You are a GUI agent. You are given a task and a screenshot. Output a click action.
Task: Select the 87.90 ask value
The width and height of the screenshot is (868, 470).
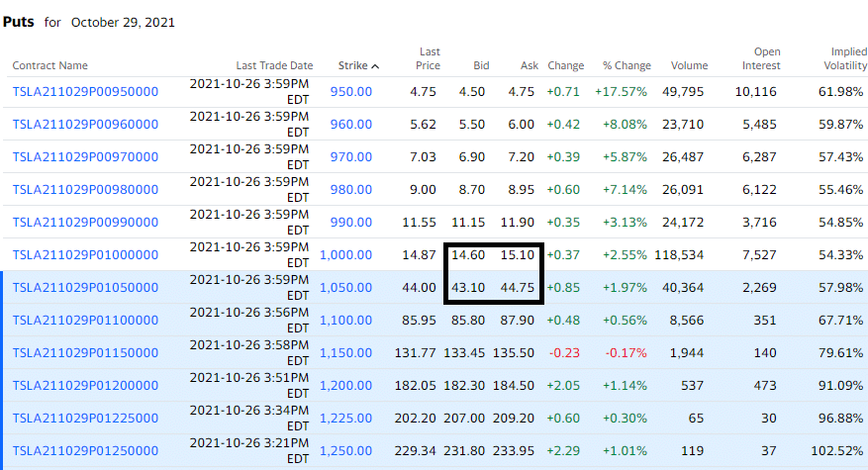(x=518, y=320)
